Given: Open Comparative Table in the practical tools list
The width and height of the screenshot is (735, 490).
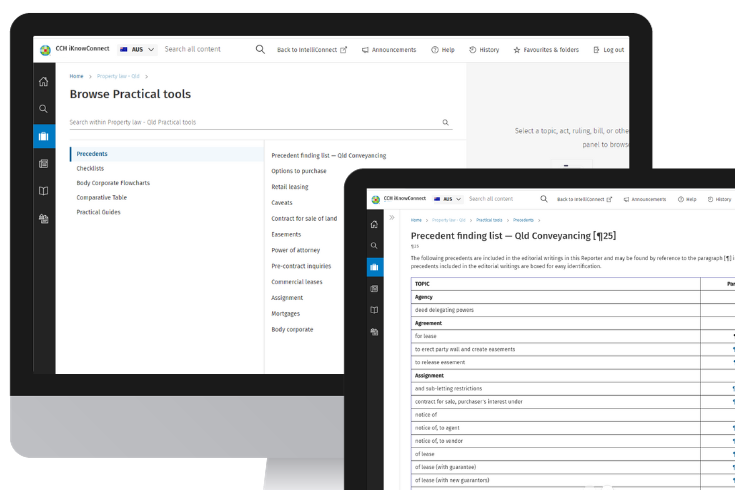Looking at the screenshot, I should pos(101,197).
